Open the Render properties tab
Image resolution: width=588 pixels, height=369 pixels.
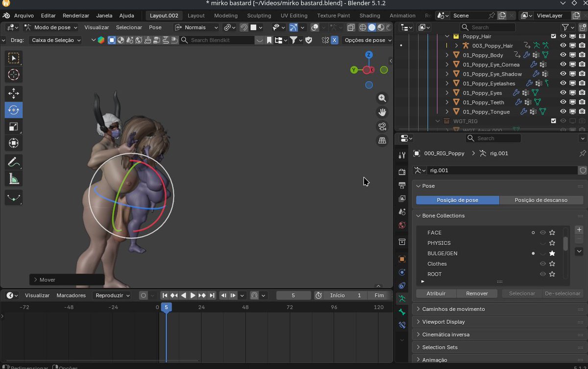[402, 172]
